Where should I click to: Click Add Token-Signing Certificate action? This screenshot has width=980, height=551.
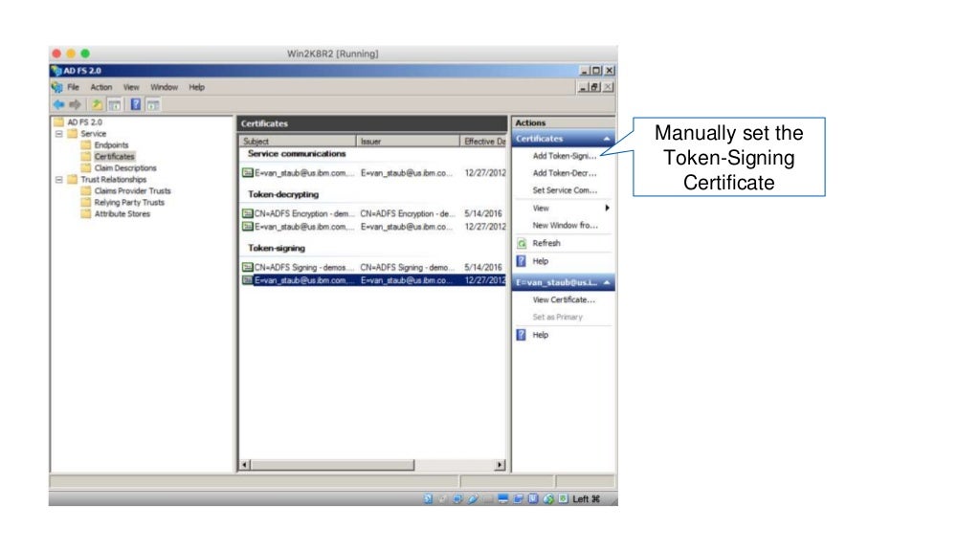coord(564,156)
